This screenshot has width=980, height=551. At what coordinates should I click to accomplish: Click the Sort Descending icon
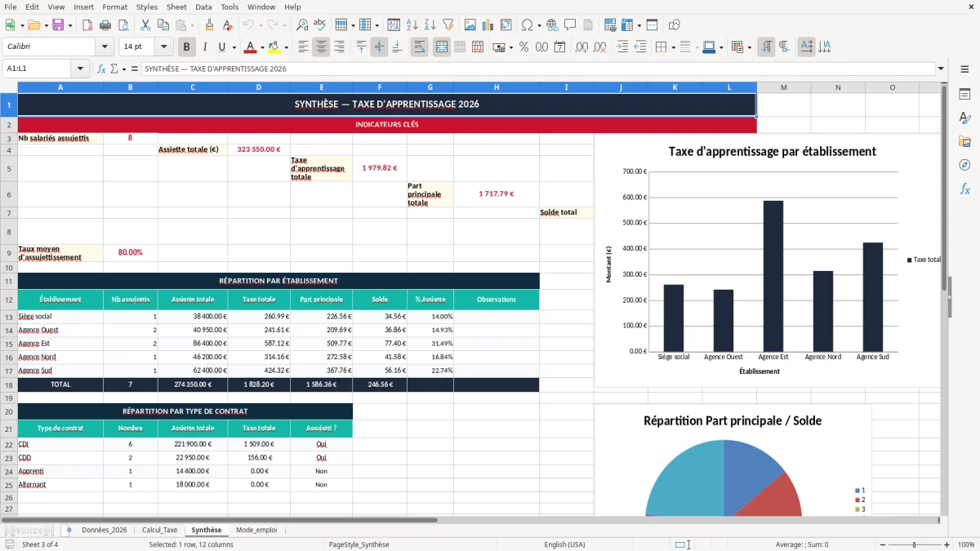tap(430, 25)
